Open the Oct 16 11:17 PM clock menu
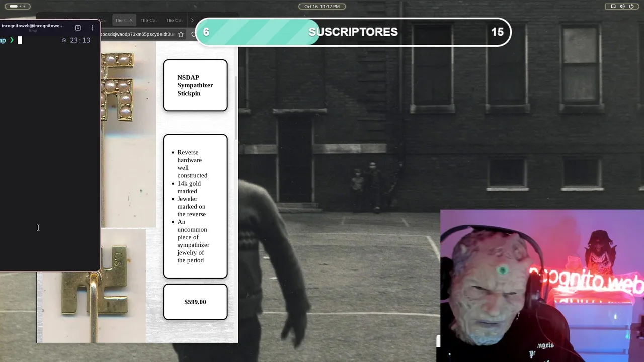 (x=322, y=6)
